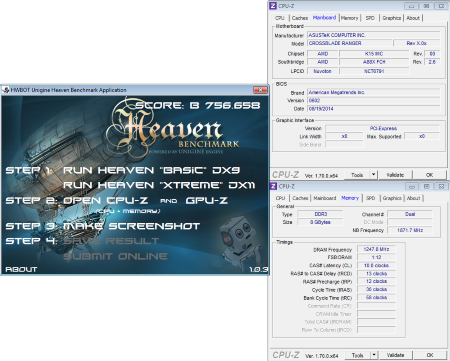Open Graphics tab in bottom CPU-Z window
This screenshot has height=361, width=450.
tap(392, 198)
